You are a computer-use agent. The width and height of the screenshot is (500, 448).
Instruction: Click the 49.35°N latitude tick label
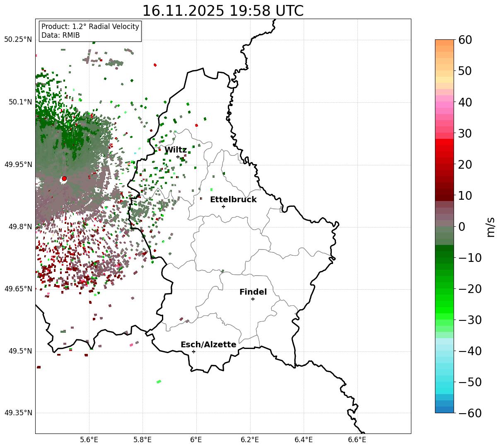pos(18,413)
